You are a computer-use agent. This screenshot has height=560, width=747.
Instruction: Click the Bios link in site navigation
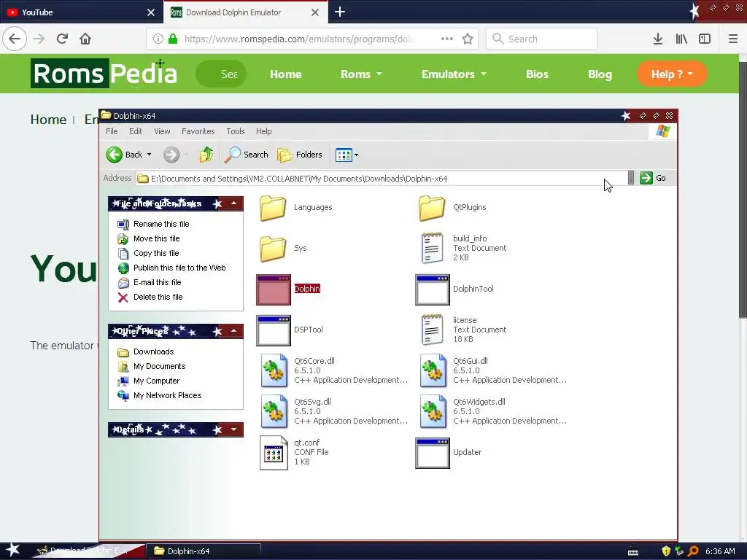[537, 74]
